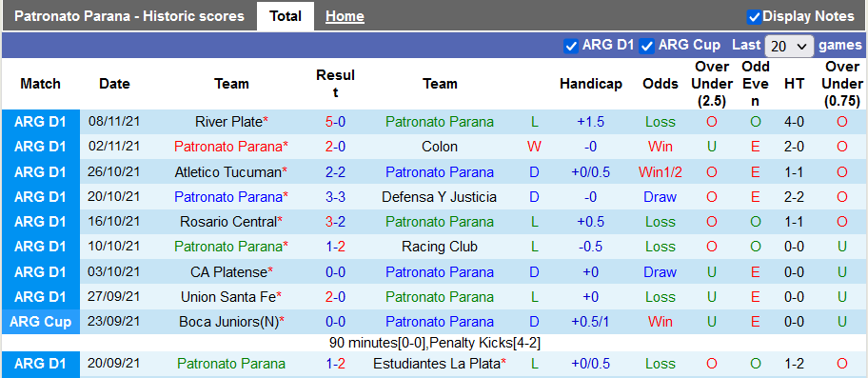Select the date 27/09/21
The height and width of the screenshot is (378, 868).
click(114, 297)
